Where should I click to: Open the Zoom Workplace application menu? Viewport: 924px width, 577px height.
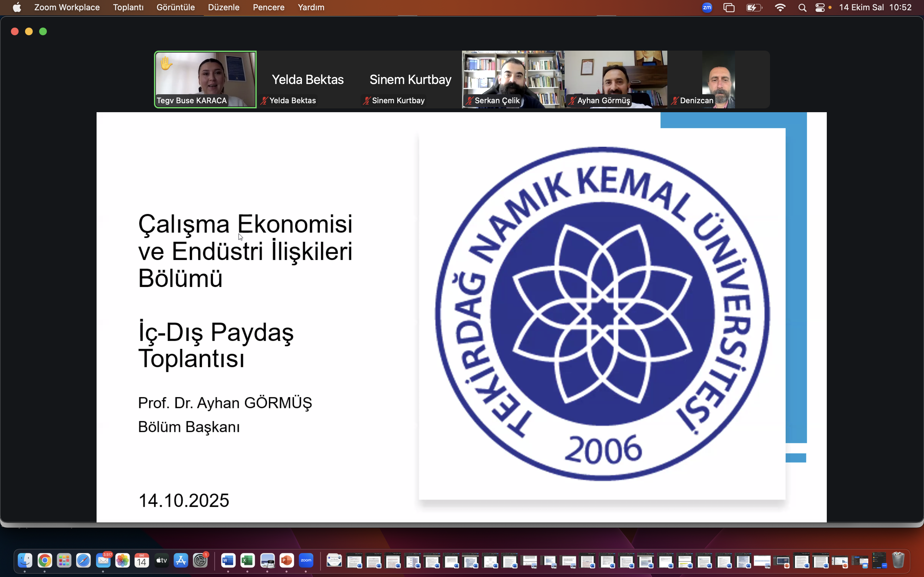click(67, 7)
